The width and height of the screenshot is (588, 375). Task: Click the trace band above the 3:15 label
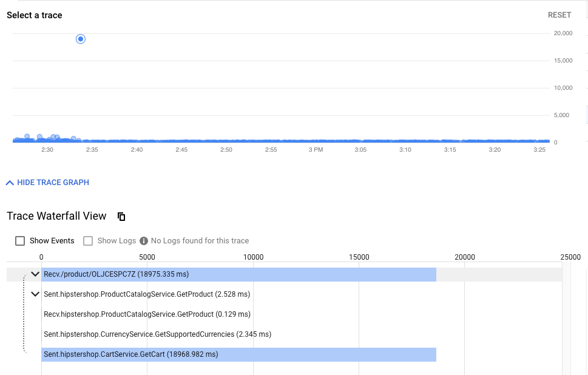coord(450,141)
